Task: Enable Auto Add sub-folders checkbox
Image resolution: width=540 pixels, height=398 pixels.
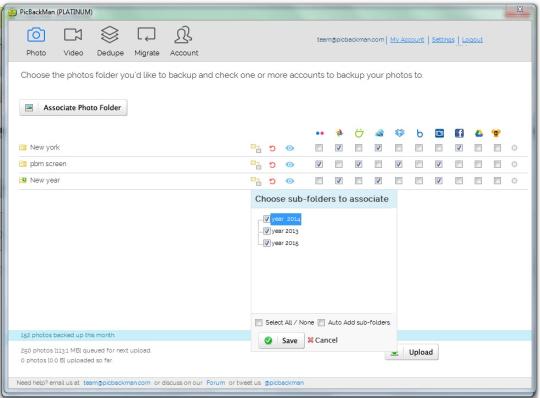Action: point(321,323)
